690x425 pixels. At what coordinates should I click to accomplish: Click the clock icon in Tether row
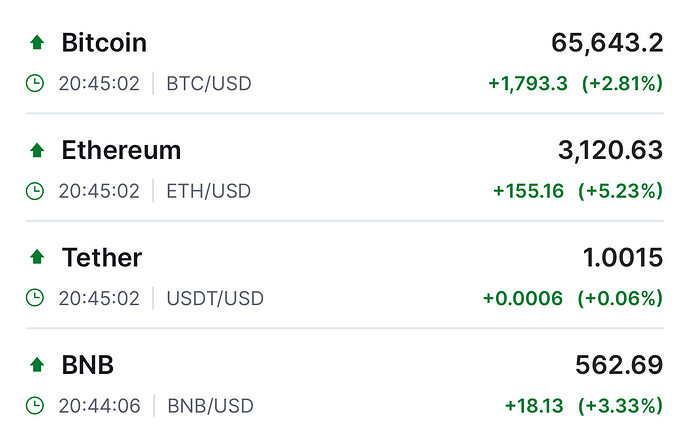[x=35, y=298]
